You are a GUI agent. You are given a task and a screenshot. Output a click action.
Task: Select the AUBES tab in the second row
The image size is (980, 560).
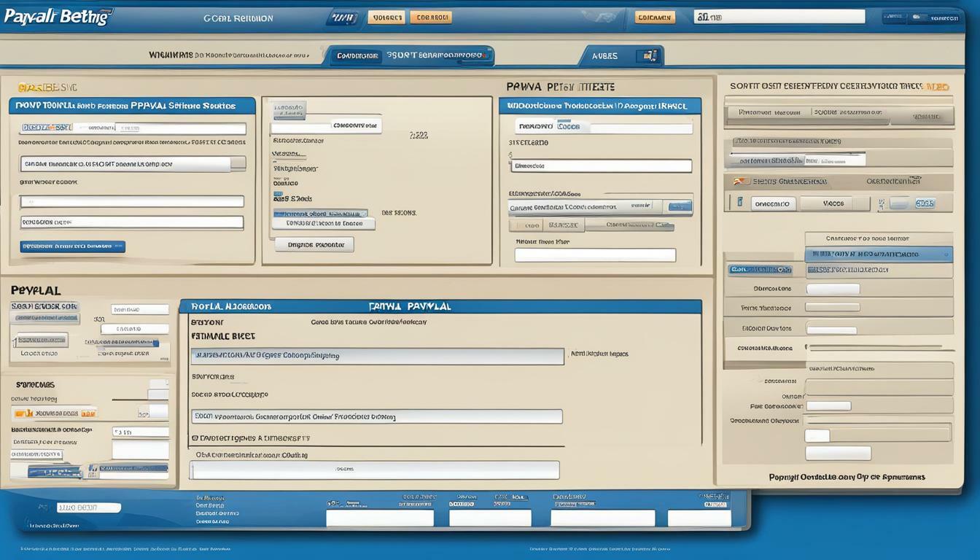[604, 55]
